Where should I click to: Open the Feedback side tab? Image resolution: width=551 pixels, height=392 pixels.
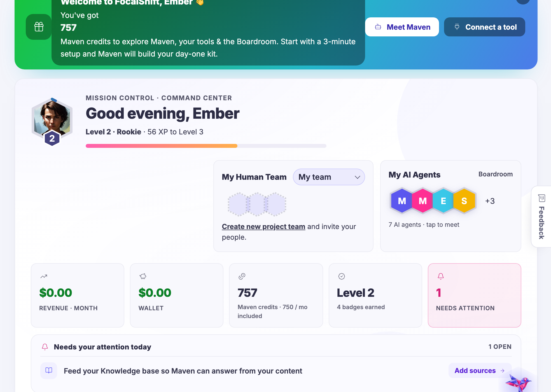pyautogui.click(x=541, y=216)
